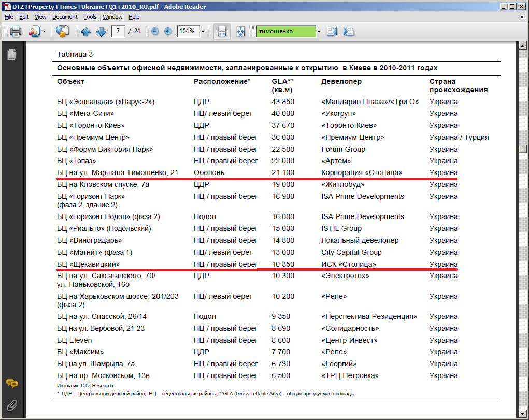Click the text БЦ «Щекавицкий»
This screenshot has width=529, height=420.
coord(88,264)
